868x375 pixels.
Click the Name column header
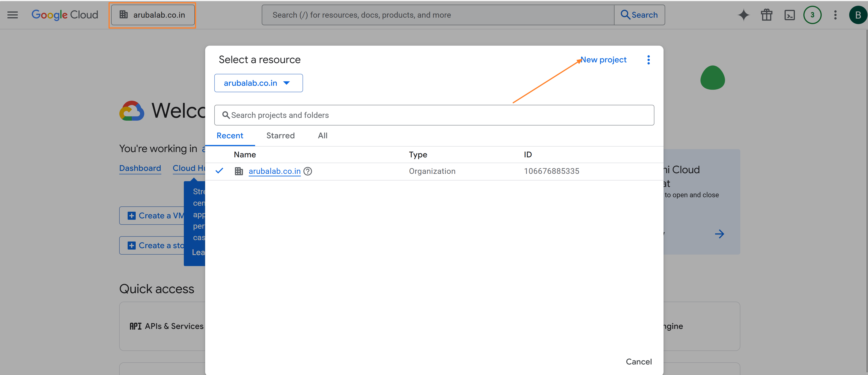pyautogui.click(x=245, y=154)
